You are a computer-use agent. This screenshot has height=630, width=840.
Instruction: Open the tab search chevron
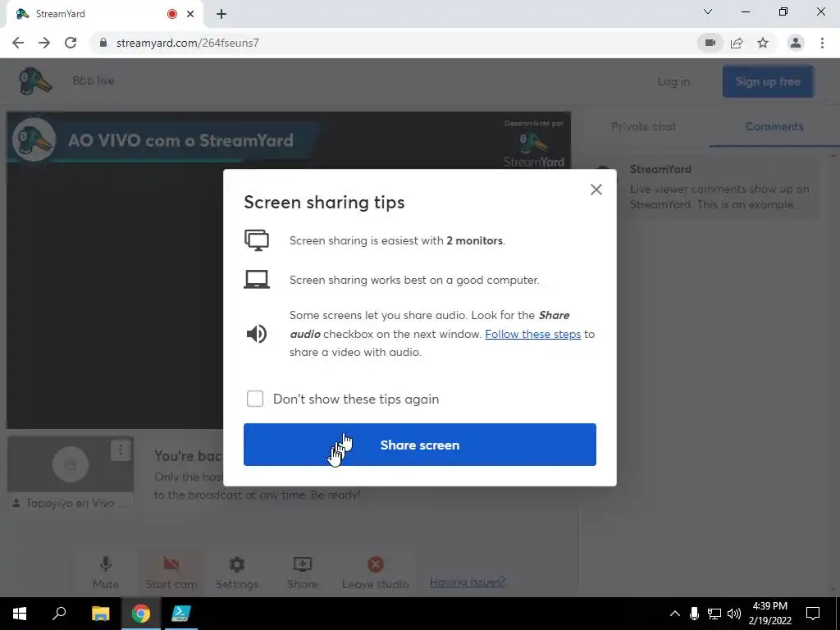708,11
